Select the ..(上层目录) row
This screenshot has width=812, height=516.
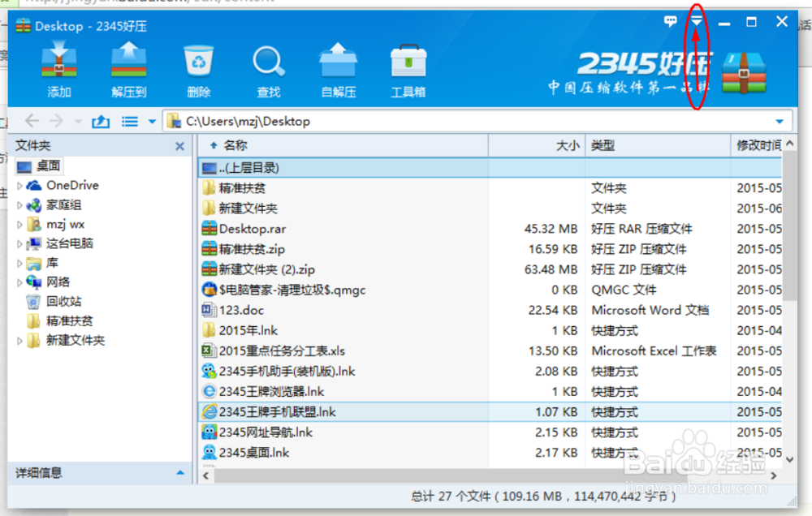pyautogui.click(x=490, y=168)
